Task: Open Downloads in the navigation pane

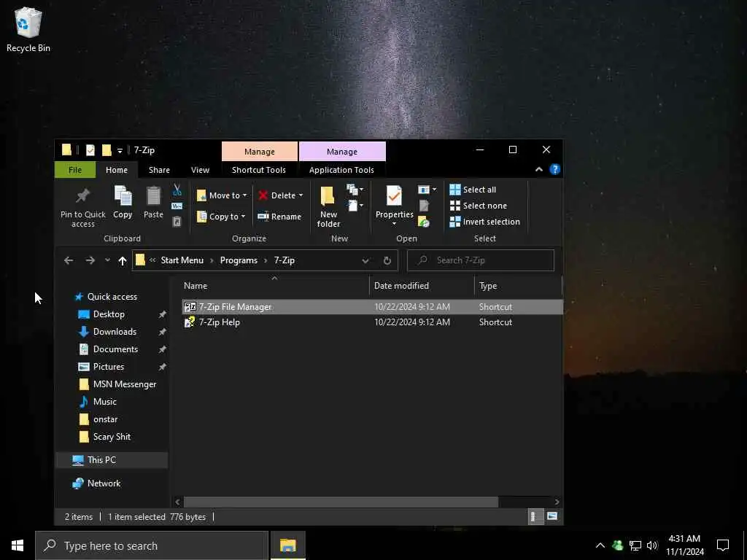Action: [x=115, y=332]
